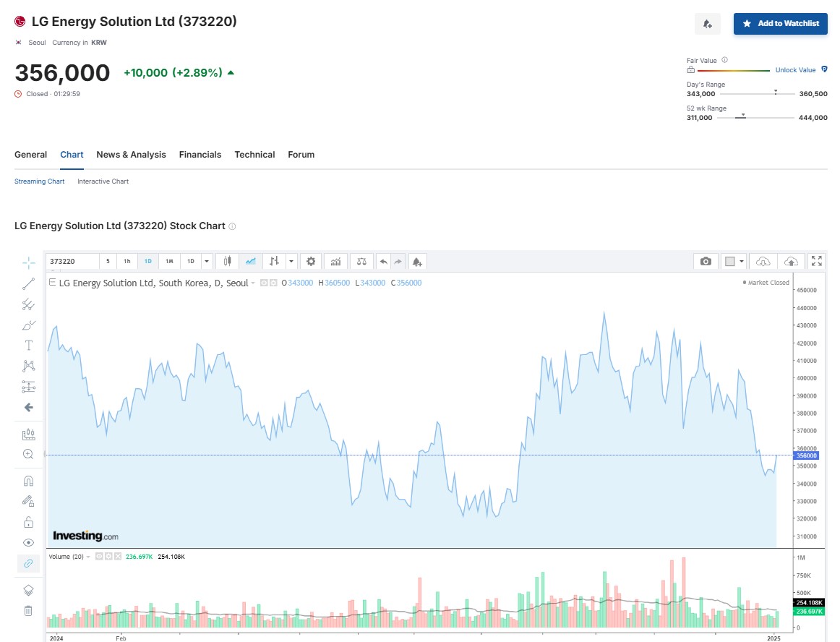The image size is (840, 642).
Task: Toggle main series visibility eye in legend
Action: 264,283
